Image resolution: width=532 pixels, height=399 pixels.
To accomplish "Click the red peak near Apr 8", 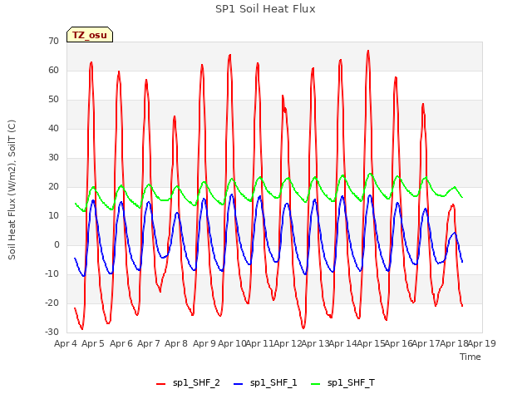I will [175, 116].
